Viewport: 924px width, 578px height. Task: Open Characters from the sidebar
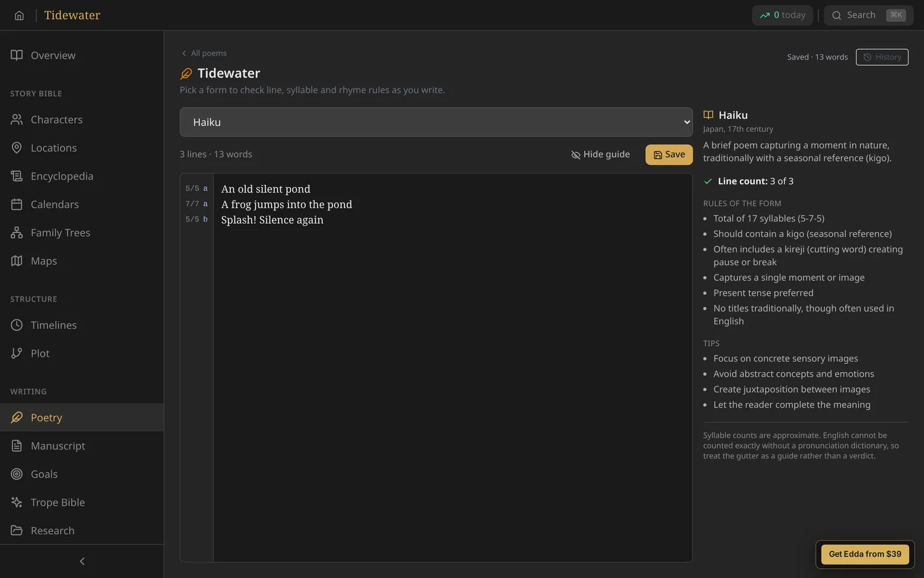(x=81, y=120)
